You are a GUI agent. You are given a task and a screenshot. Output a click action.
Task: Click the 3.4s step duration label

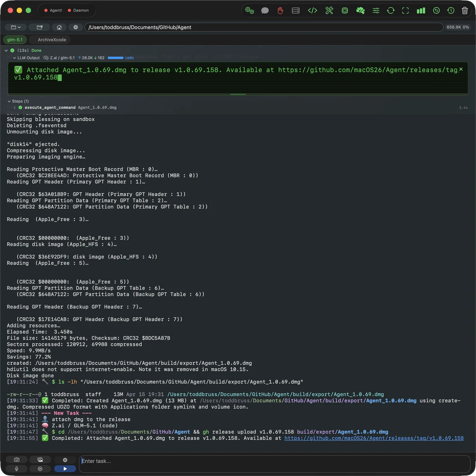(463, 108)
